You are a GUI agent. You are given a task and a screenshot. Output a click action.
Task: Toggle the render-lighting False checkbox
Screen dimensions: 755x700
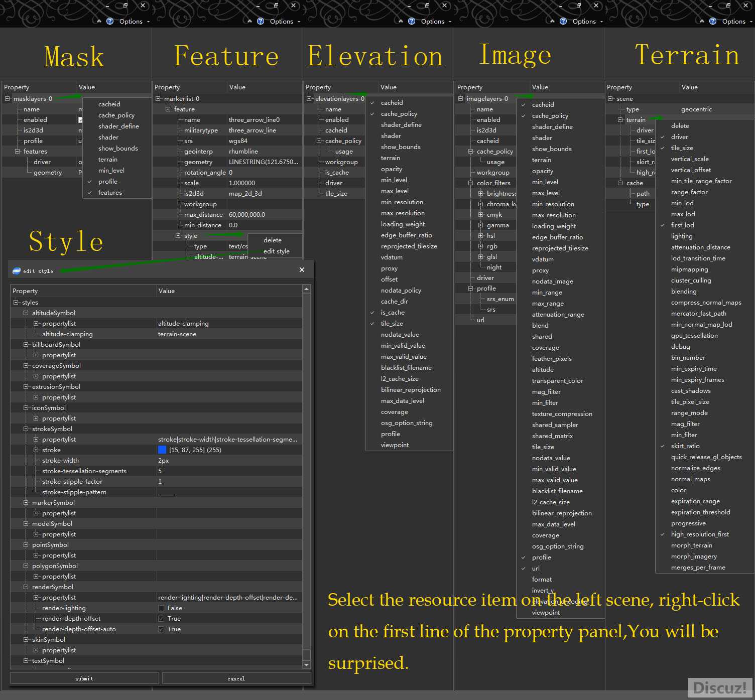tap(161, 608)
